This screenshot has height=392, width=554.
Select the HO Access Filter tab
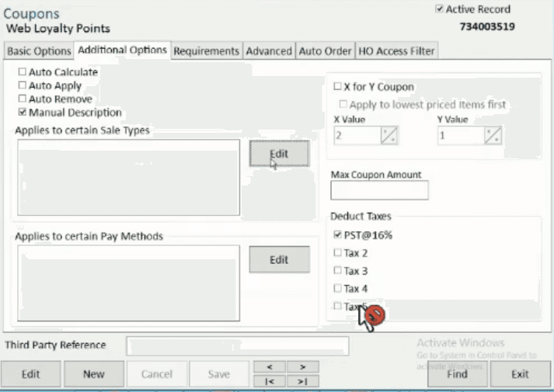tap(396, 51)
